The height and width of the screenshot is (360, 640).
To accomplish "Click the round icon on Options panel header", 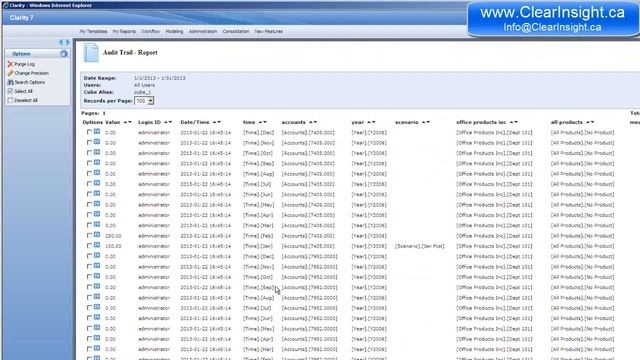I will (64, 53).
